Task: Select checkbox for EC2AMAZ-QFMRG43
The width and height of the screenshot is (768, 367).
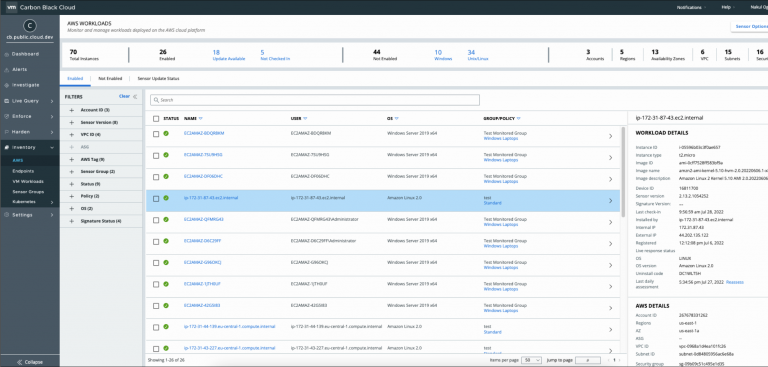Action: click(x=156, y=220)
